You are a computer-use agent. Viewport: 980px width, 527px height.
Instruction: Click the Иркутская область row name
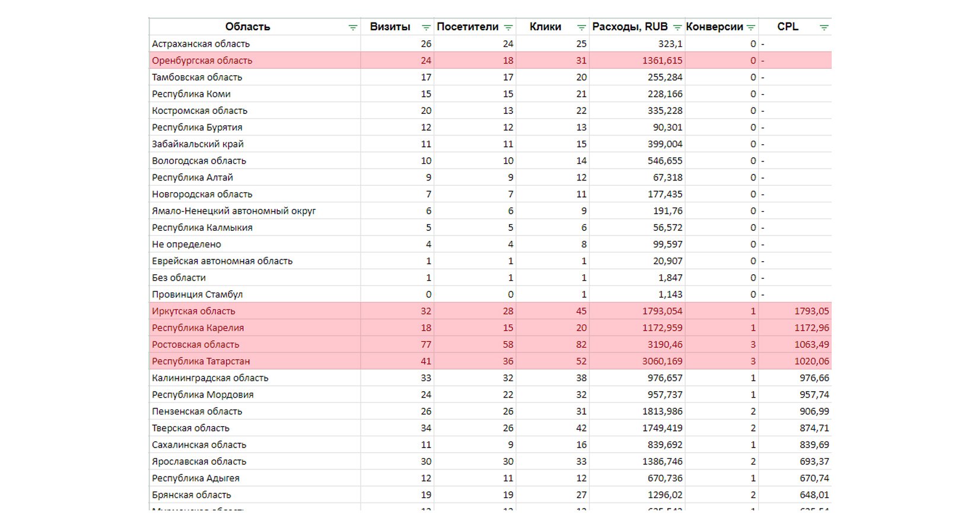(193, 311)
